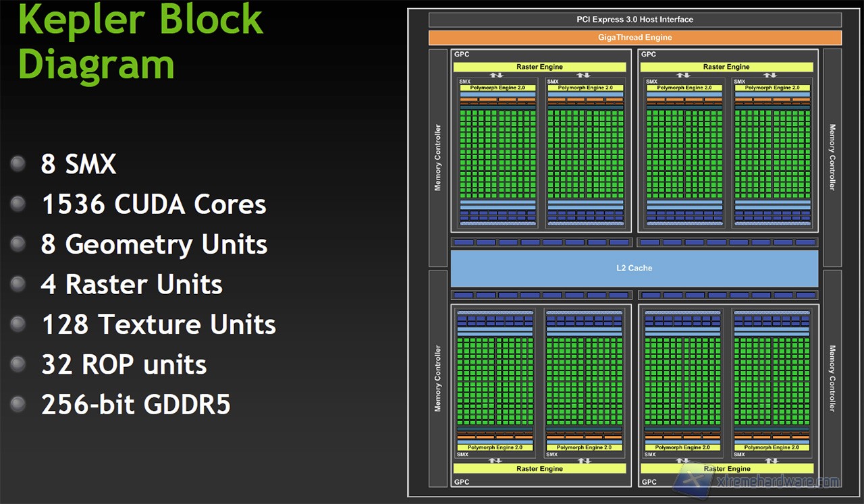The height and width of the screenshot is (504, 864).
Task: Open the PCI Express 3.0 Host Interface bar
Action: pyautogui.click(x=634, y=20)
